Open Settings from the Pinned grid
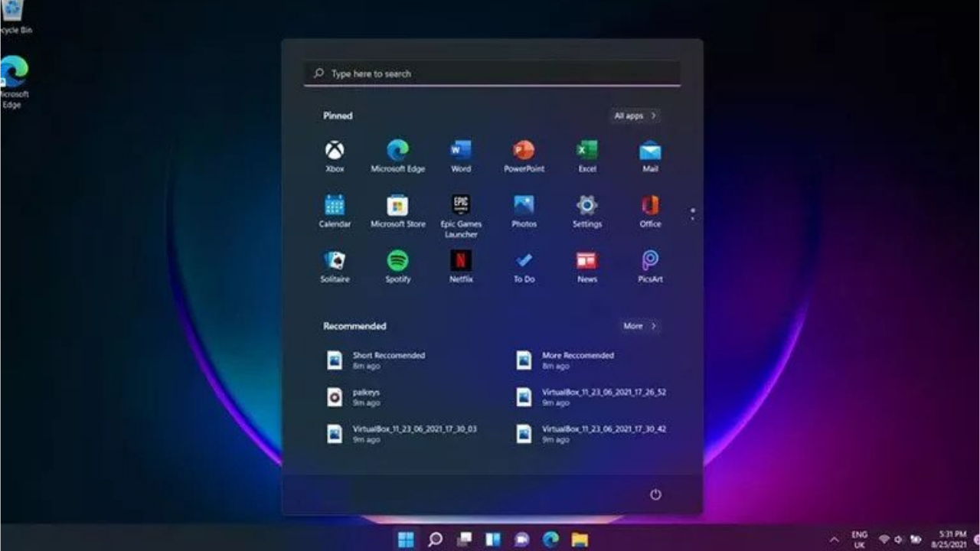This screenshot has width=980, height=551. (587, 211)
